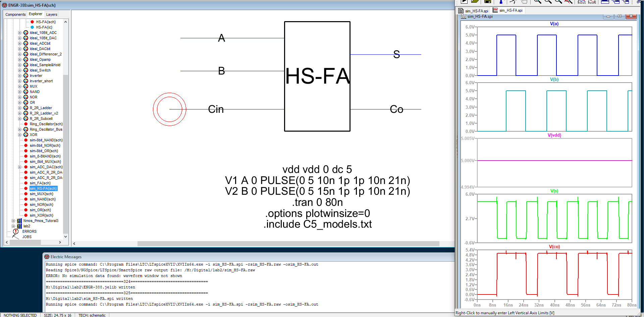Screen dimensions: 644x317
Task: Click the Ideal_Opamp cell group icon
Action: point(26,59)
